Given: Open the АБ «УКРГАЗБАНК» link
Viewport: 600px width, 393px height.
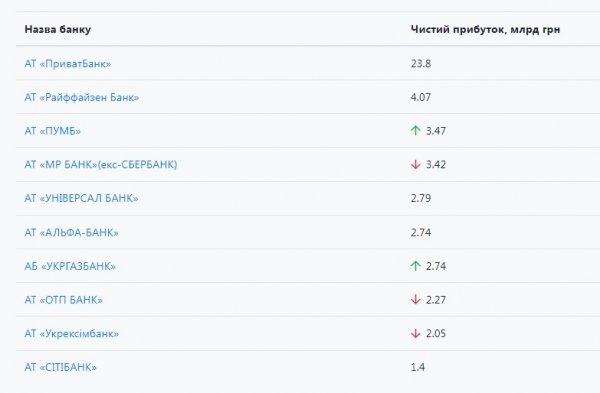Looking at the screenshot, I should click(70, 266).
